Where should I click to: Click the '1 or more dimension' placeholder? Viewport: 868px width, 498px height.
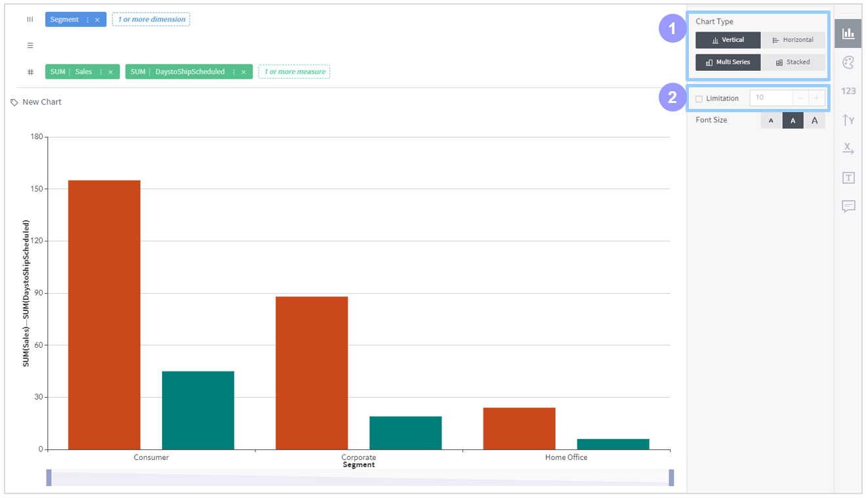coord(152,20)
